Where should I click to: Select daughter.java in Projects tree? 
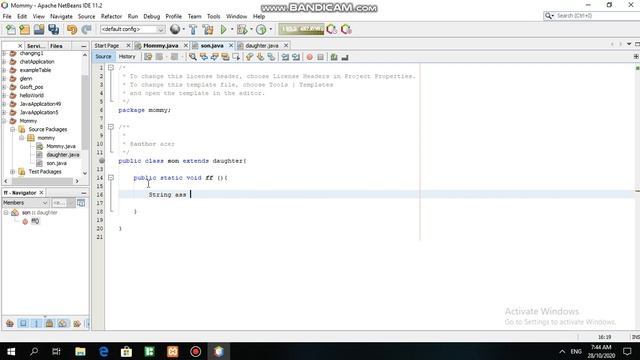(62, 155)
